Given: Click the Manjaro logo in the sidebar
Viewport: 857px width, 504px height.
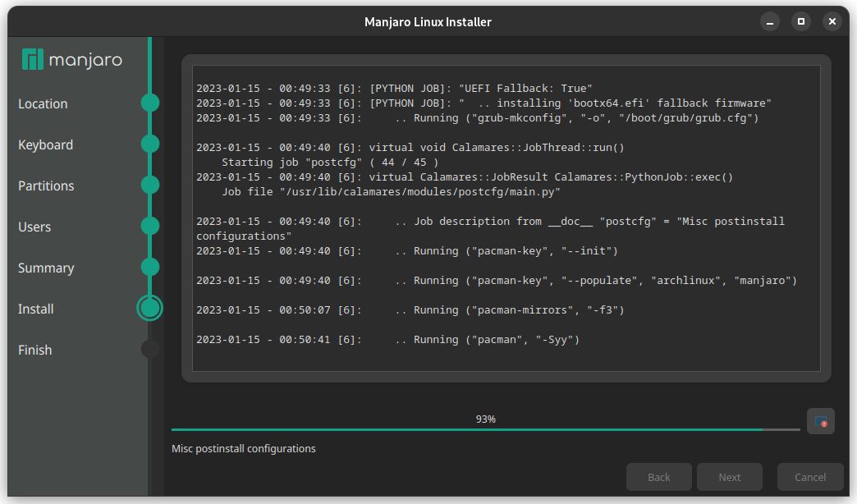Looking at the screenshot, I should point(72,60).
